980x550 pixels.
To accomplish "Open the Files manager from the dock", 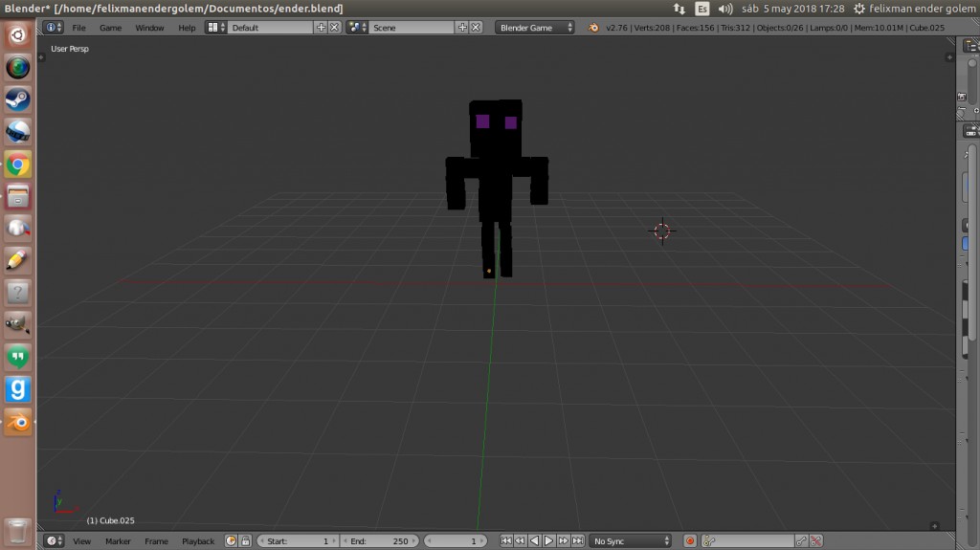I will pyautogui.click(x=17, y=197).
